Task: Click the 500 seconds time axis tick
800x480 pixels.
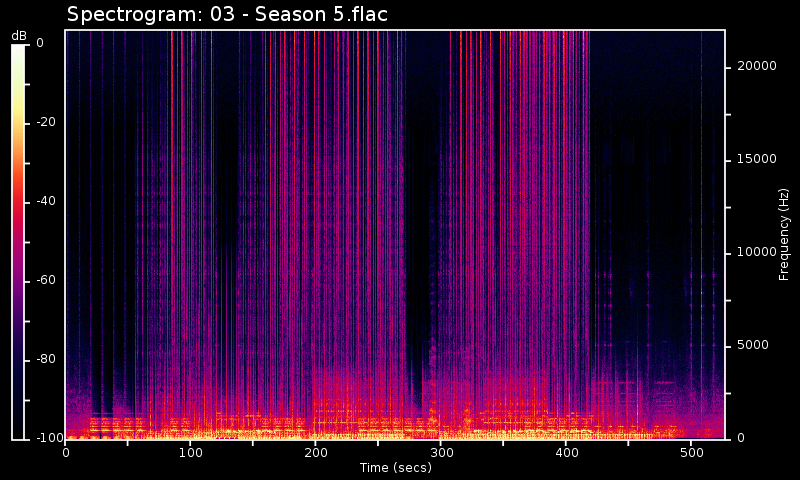Action: point(691,453)
